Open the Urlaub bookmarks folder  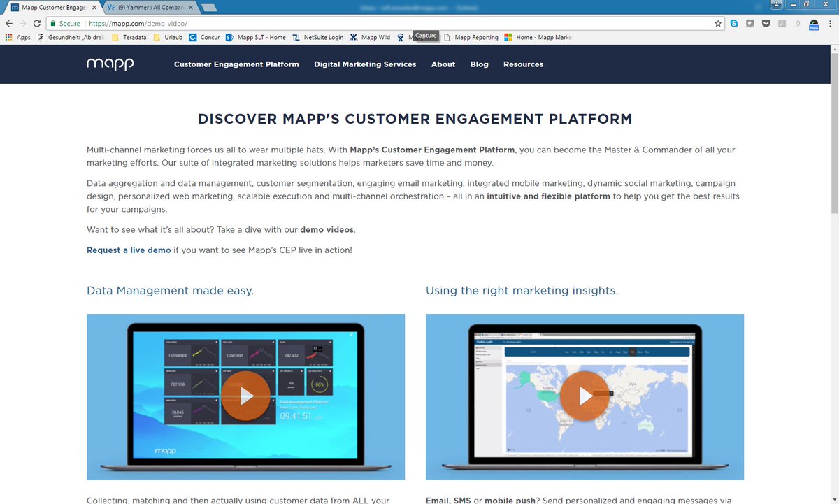click(168, 37)
